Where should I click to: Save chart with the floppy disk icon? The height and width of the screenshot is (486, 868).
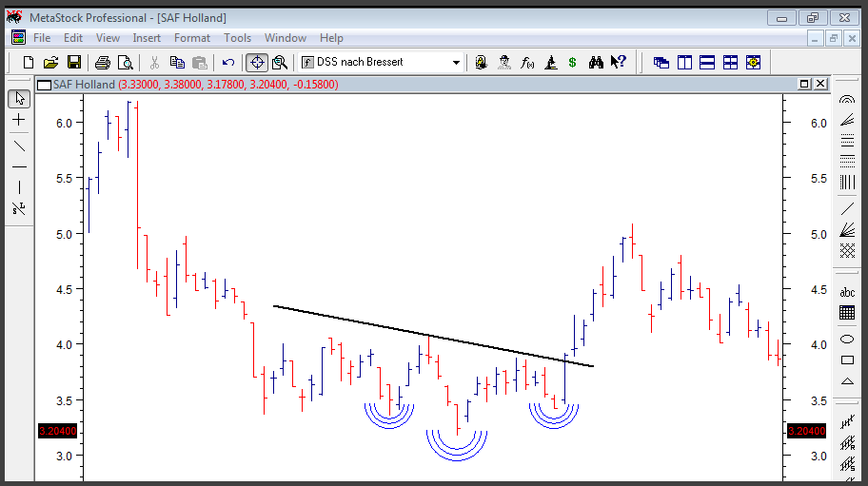click(74, 63)
